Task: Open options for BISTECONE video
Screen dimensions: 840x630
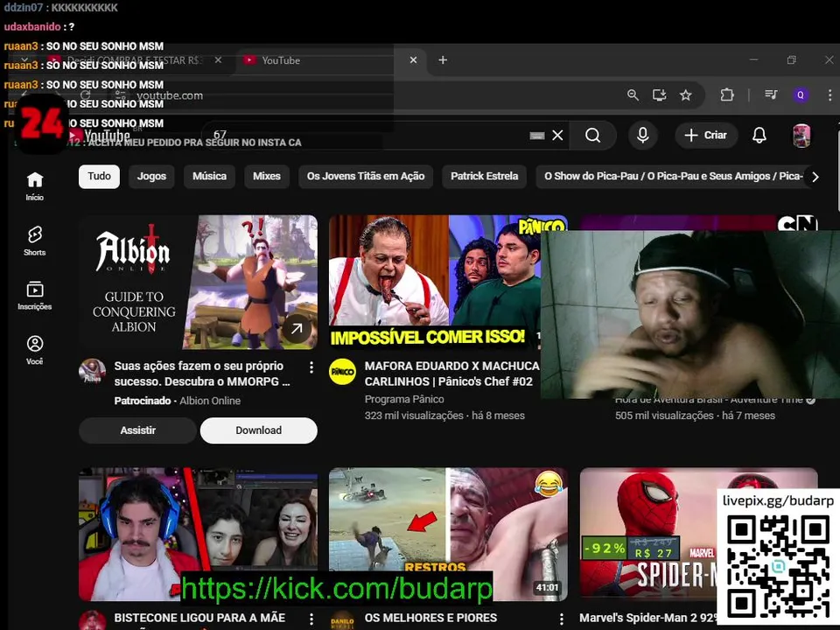Action: tap(311, 619)
